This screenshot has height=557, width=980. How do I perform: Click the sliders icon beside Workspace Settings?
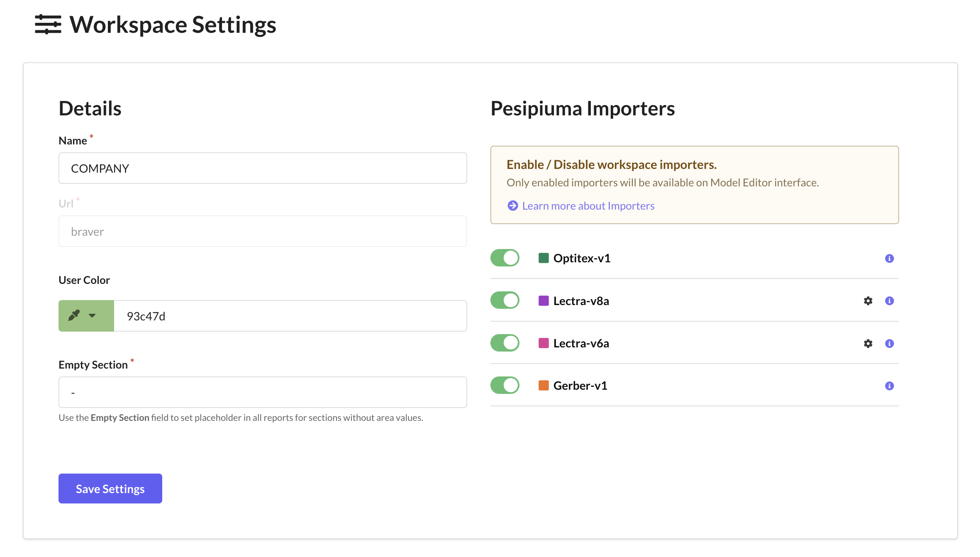pyautogui.click(x=48, y=24)
